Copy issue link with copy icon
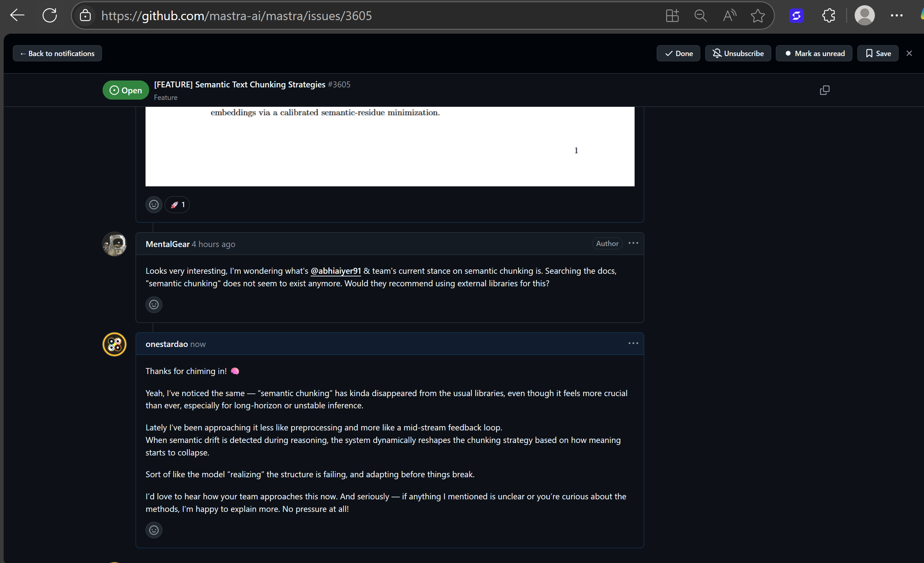The width and height of the screenshot is (924, 563). point(825,90)
